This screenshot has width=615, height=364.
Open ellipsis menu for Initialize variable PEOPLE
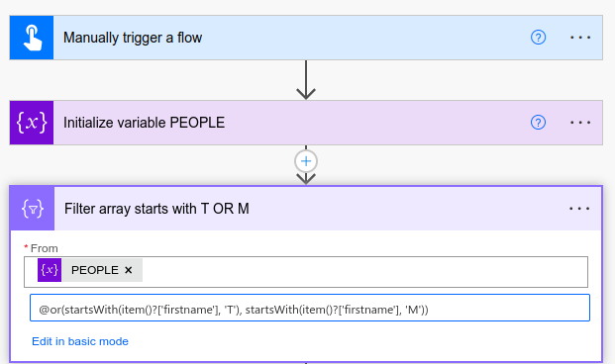tap(580, 123)
